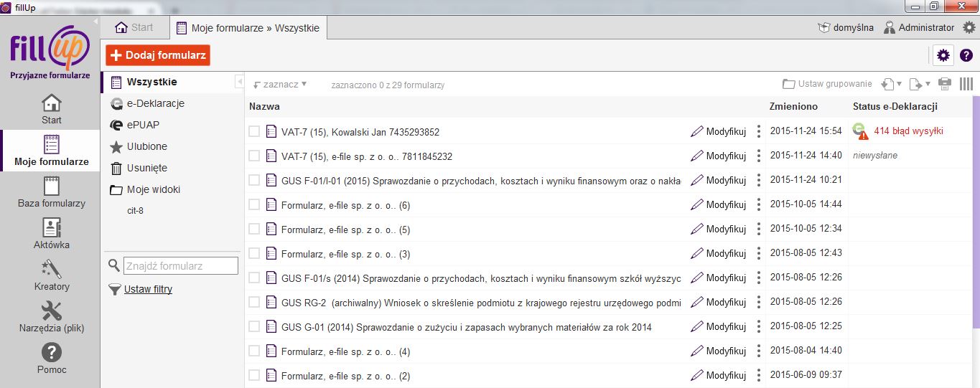Click the print icon in list toolbar
980x388 pixels.
point(945,84)
